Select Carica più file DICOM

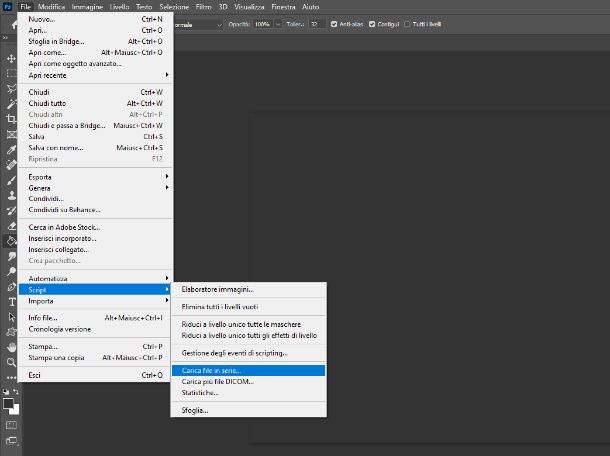(248, 382)
